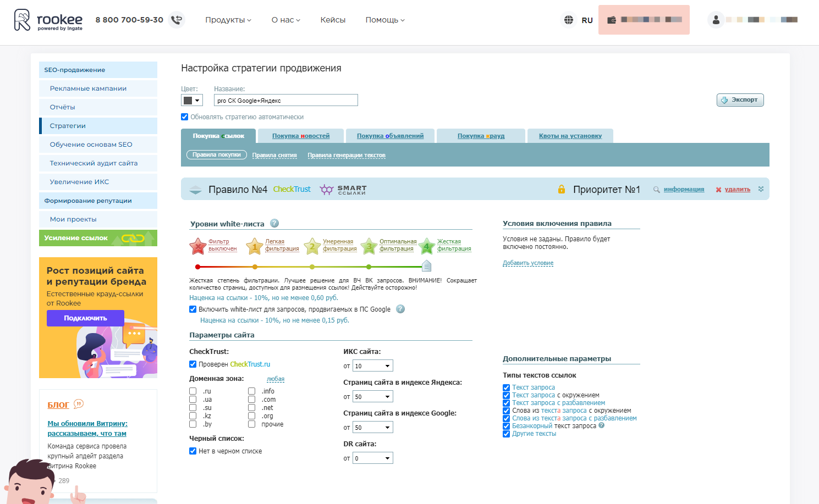Click the phone call icon in header
The image size is (819, 504).
point(177,20)
